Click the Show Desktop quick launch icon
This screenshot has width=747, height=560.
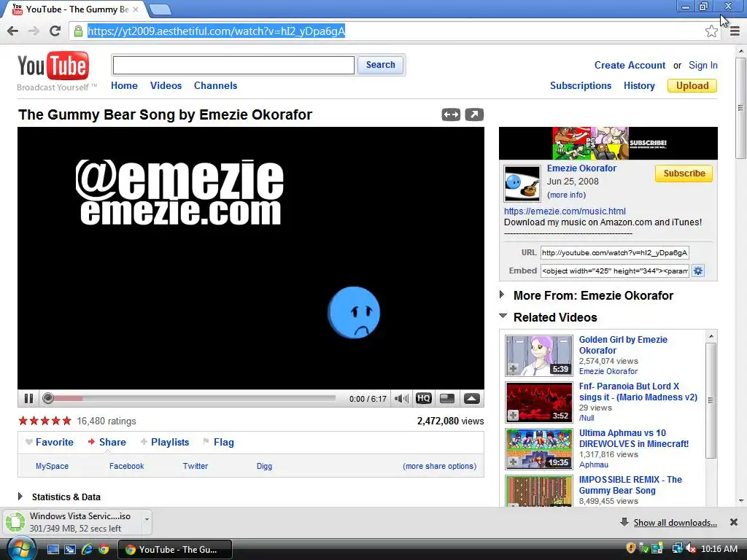[53, 549]
